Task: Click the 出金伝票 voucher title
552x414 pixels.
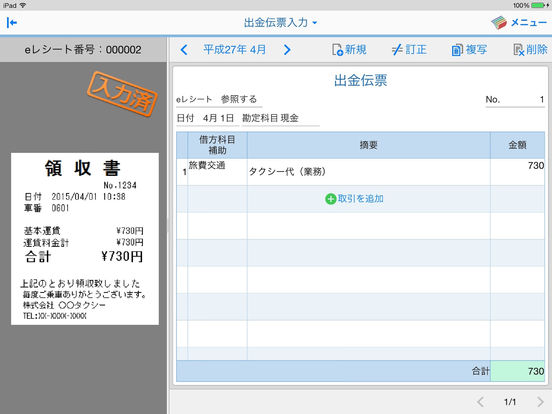Action: pyautogui.click(x=360, y=81)
